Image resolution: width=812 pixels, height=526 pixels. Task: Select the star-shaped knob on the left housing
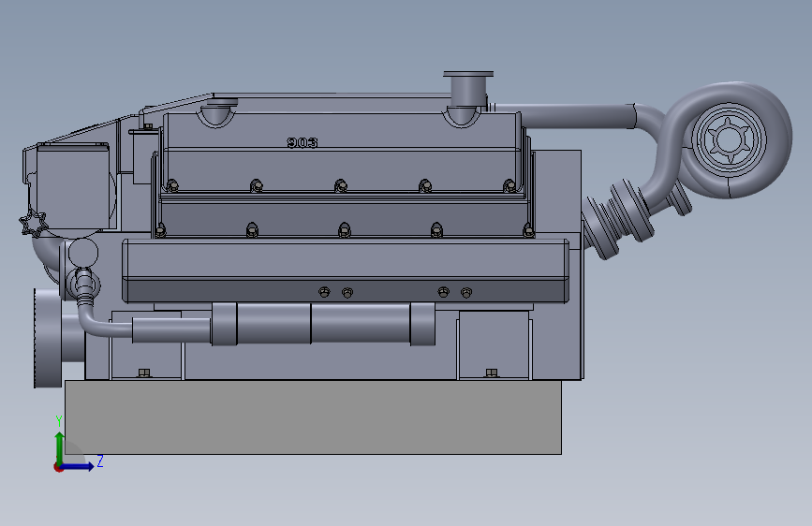tap(33, 223)
